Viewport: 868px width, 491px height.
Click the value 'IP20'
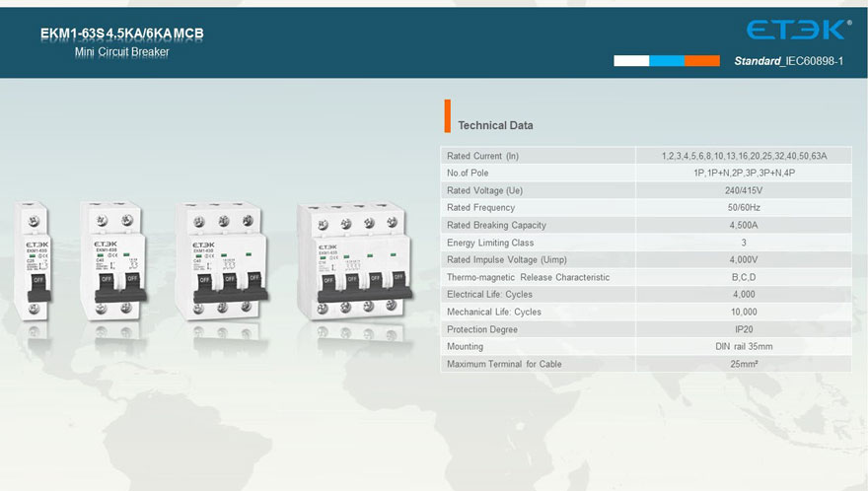[x=744, y=329]
